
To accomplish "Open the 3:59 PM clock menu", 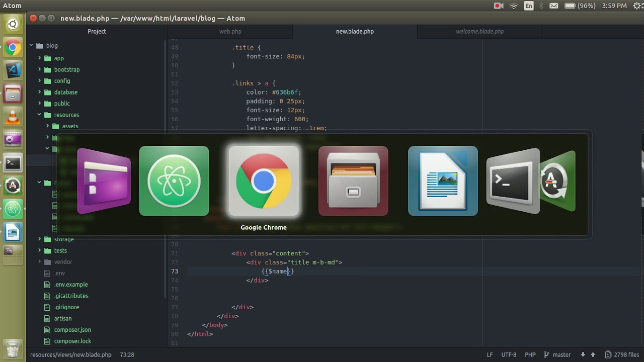I will point(614,6).
